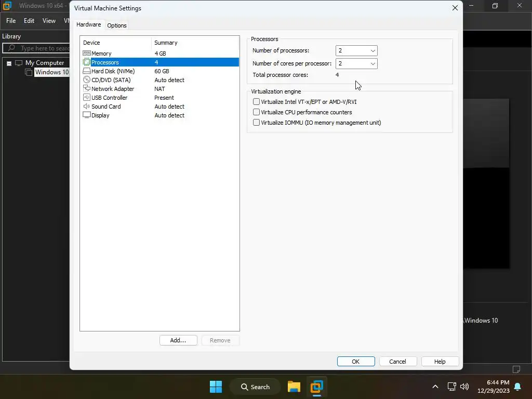The height and width of the screenshot is (399, 532).
Task: Click the 60 GB hard disk summary
Action: (x=162, y=71)
